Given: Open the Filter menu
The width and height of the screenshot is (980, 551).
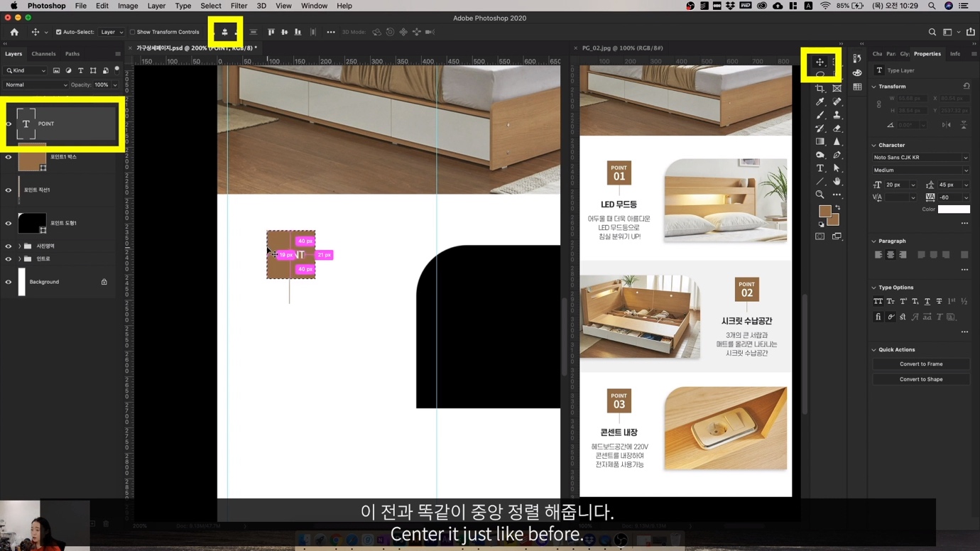Looking at the screenshot, I should pyautogui.click(x=239, y=6).
